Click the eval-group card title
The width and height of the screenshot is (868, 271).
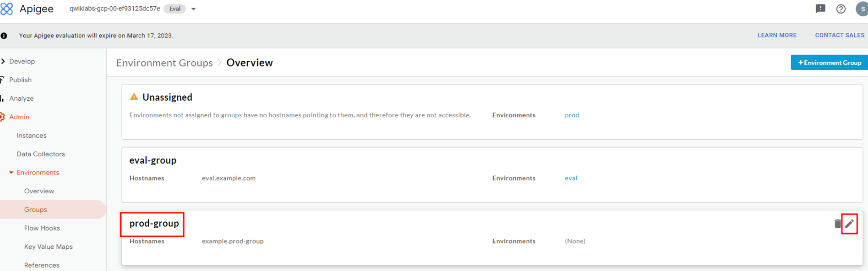pos(153,160)
